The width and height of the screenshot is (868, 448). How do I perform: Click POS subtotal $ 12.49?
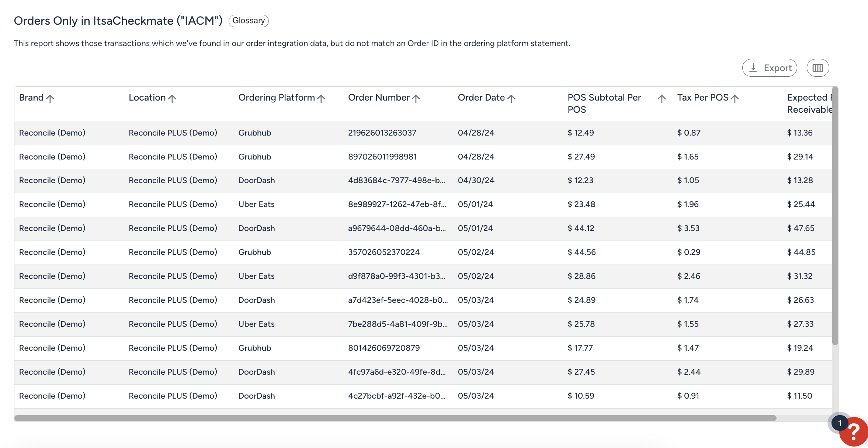pos(581,133)
